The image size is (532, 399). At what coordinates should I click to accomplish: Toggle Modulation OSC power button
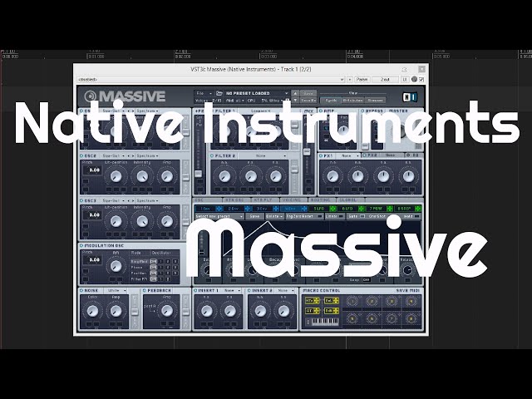(81, 245)
